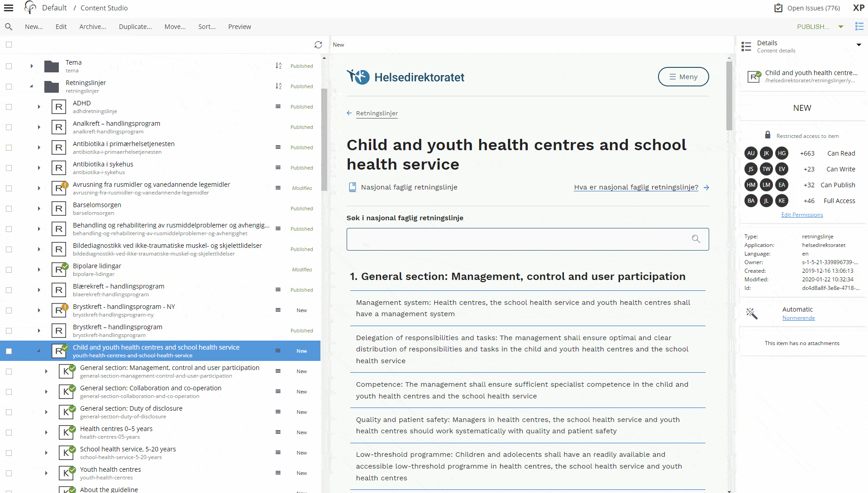Click the Normerende link

tap(798, 318)
